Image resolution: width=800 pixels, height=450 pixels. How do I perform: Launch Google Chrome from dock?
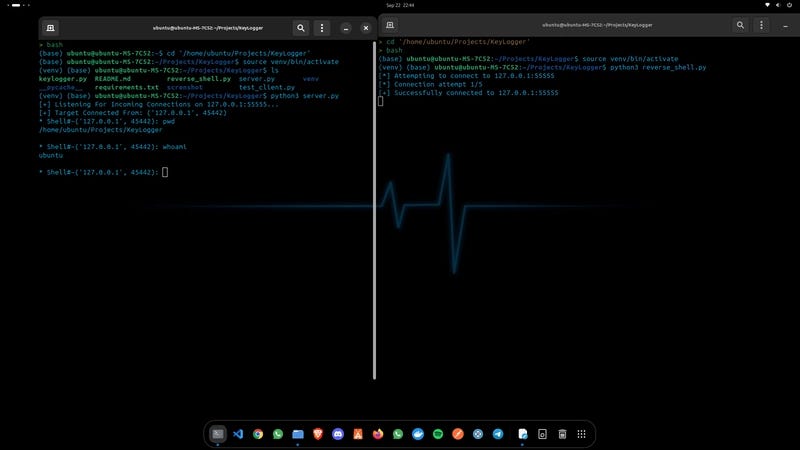(258, 434)
